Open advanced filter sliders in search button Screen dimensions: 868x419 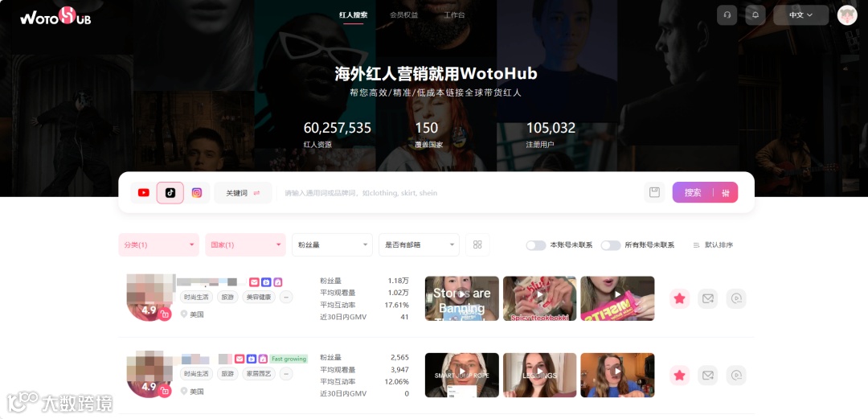pyautogui.click(x=726, y=193)
